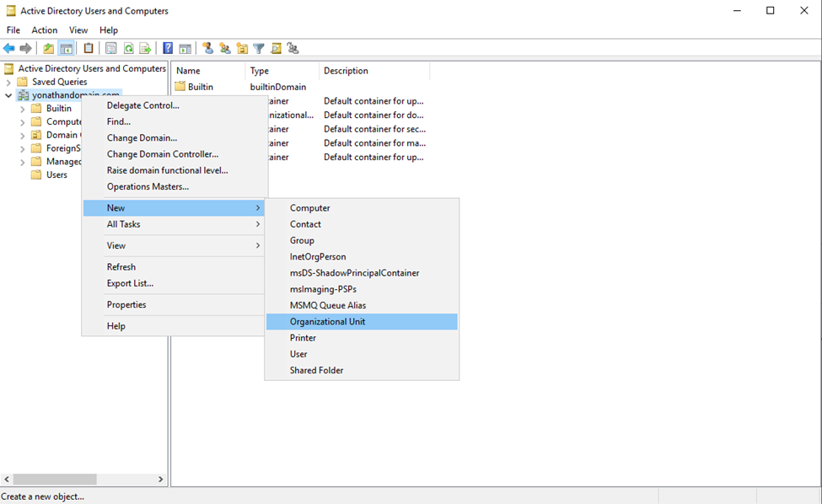
Task: Choose Change Domain... option
Action: 174,137
